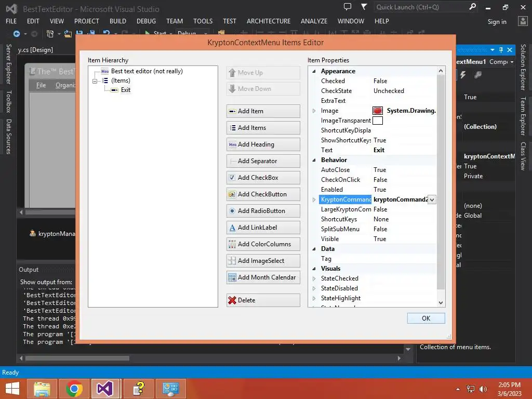Image resolution: width=532 pixels, height=399 pixels.
Task: Collapse the Data property category
Action: (x=314, y=249)
